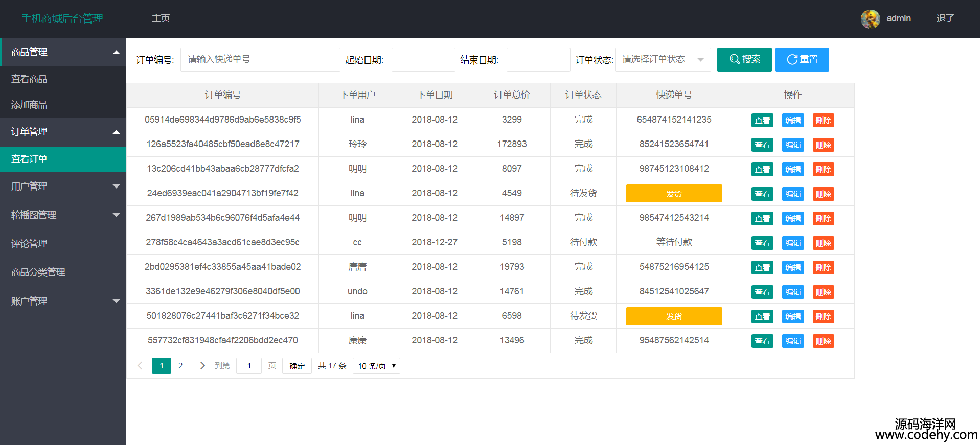Open 查看商品 in sidebar
This screenshot has width=980, height=445.
click(x=63, y=79)
